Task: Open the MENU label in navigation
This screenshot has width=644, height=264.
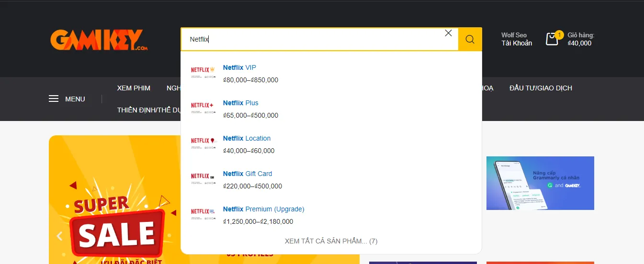Action: click(x=75, y=99)
